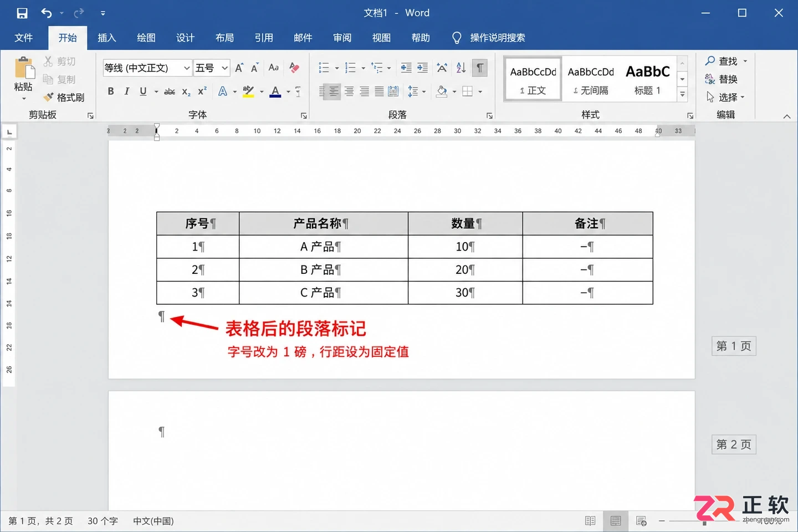Undo the last action
This screenshot has height=532, width=798.
47,13
